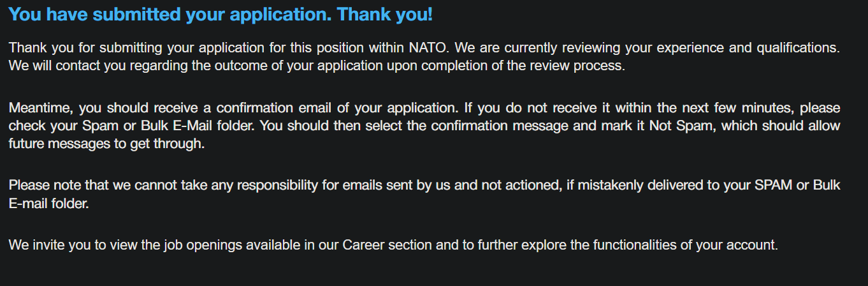Screen dimensions: 868x286
Task: Click the "future messages to get through" line
Action: tap(106, 144)
